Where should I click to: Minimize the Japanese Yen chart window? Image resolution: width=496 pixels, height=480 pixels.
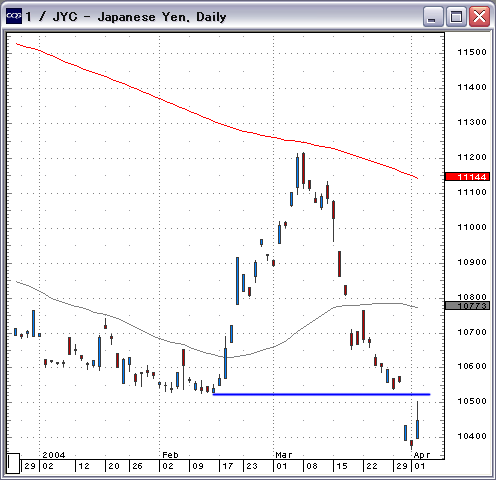click(432, 16)
